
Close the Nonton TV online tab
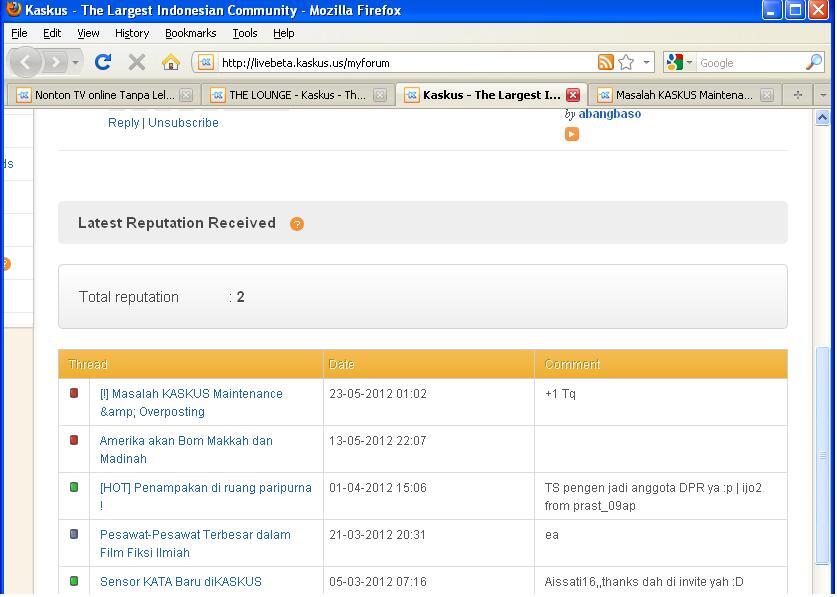point(186,95)
